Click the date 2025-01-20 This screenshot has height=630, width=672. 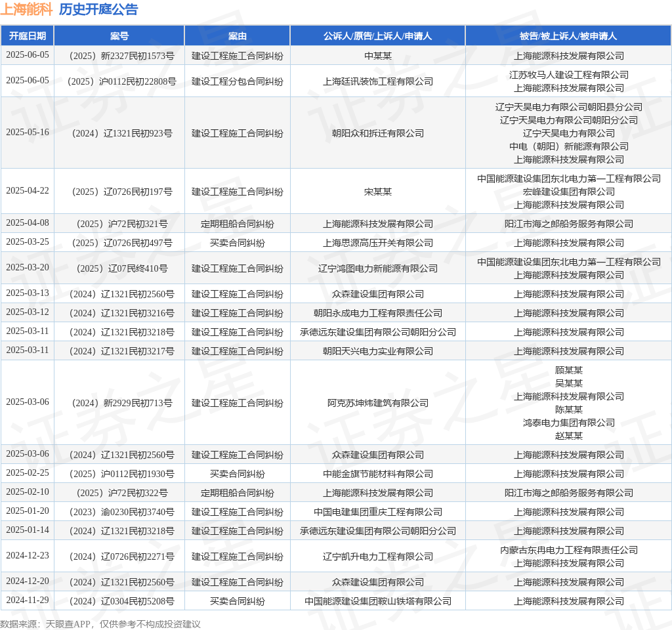pos(28,511)
